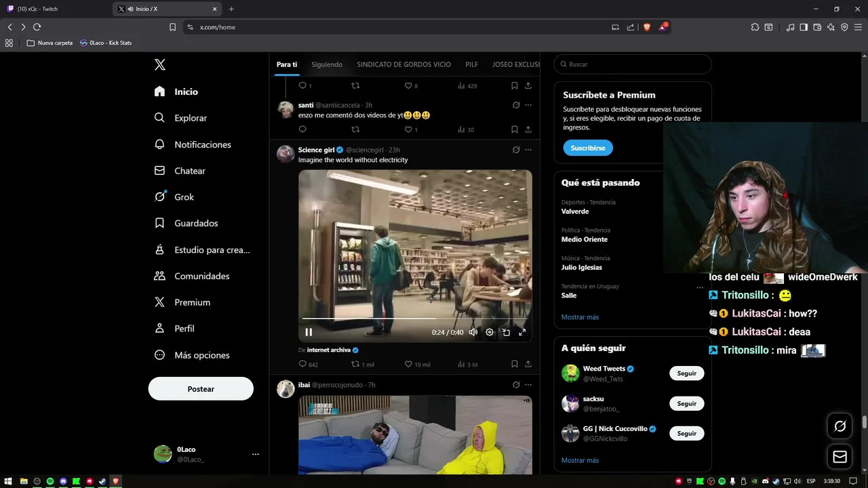Open Chatear messages in the sidebar
This screenshot has width=868, height=488.
coord(180,171)
